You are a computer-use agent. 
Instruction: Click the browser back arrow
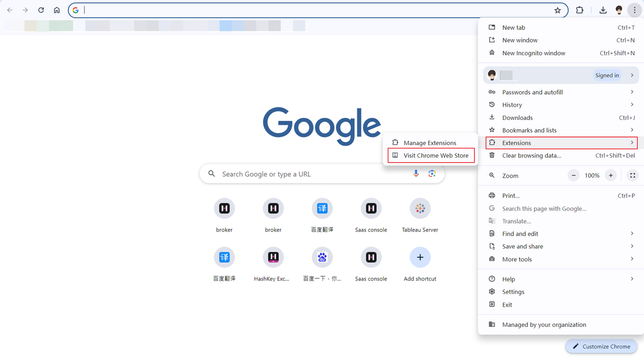pyautogui.click(x=10, y=10)
